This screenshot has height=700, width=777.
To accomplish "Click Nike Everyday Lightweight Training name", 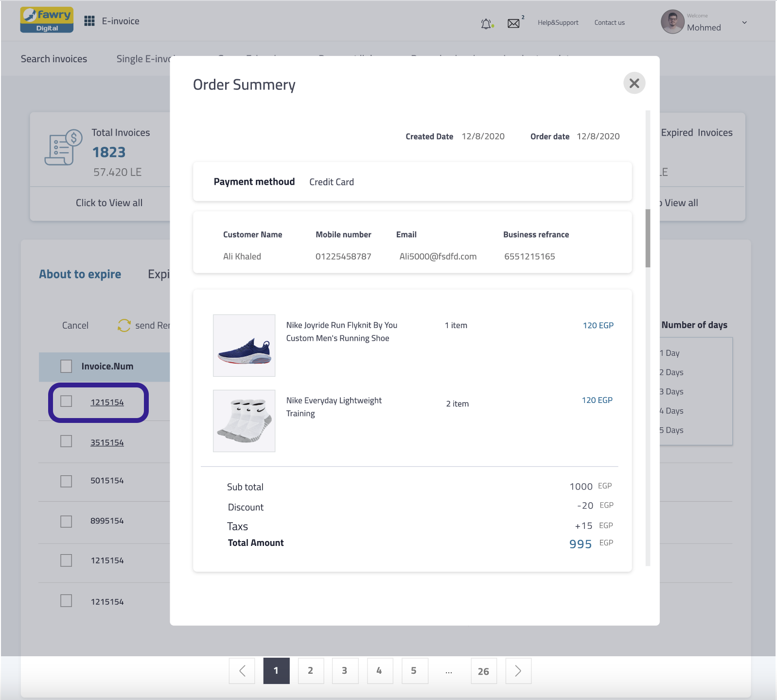I will tap(334, 407).
